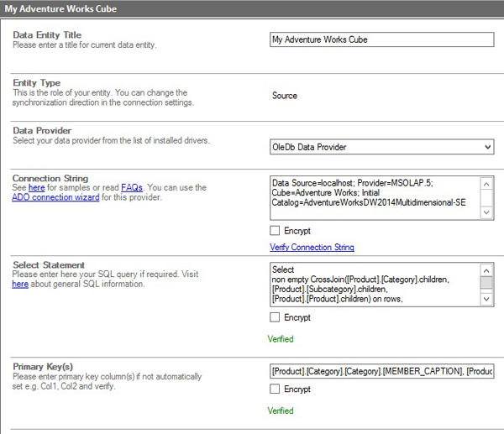Click the My Adventure Works Cube header

pyautogui.click(x=61, y=9)
